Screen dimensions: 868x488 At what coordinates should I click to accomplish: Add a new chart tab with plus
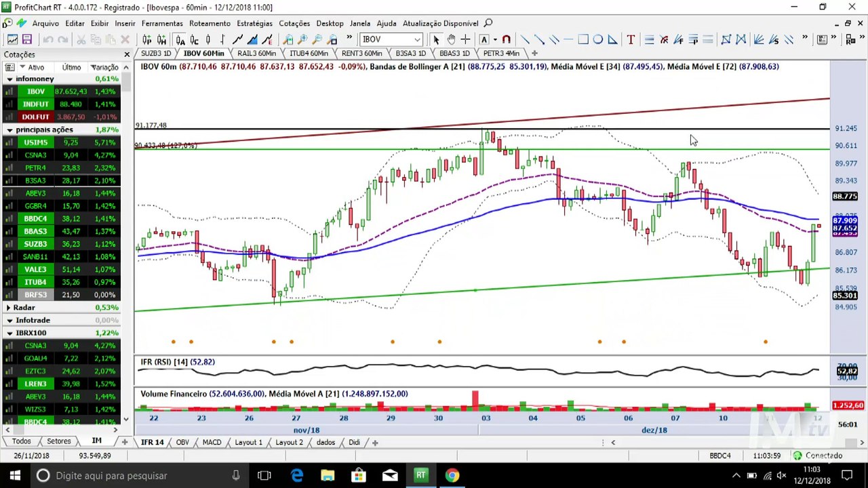pyautogui.click(x=534, y=53)
